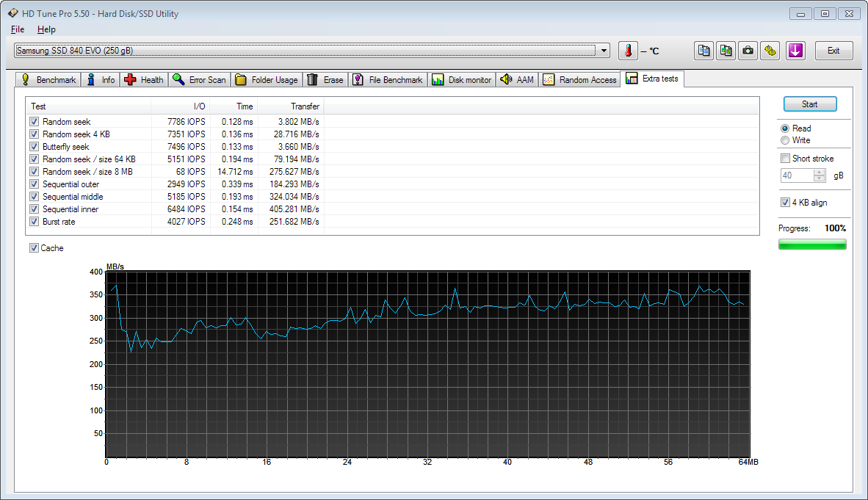The image size is (868, 500).
Task: Toggle the Burst rate checkbox
Action: [x=35, y=222]
